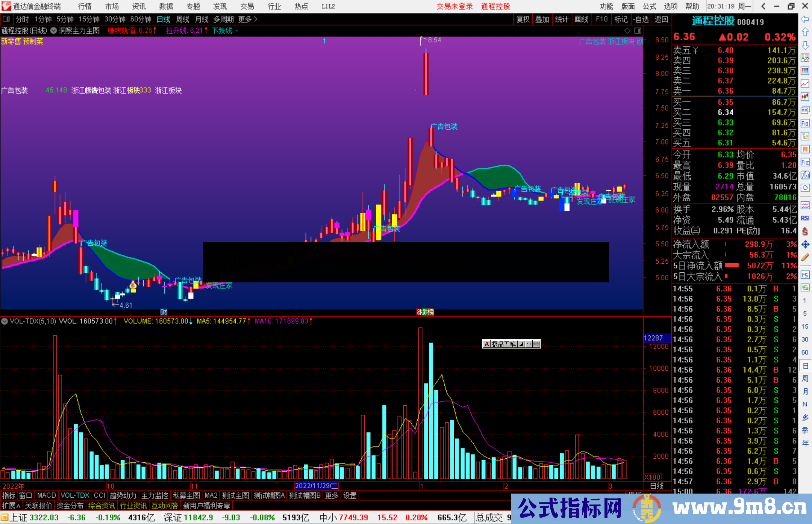This screenshot has height=524, width=812.
Task: Select the blue four-way move arrows icon
Action: coord(805,245)
